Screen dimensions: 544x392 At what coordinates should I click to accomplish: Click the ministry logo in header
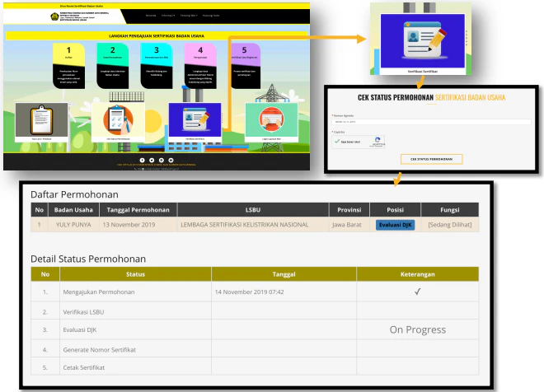(x=54, y=16)
